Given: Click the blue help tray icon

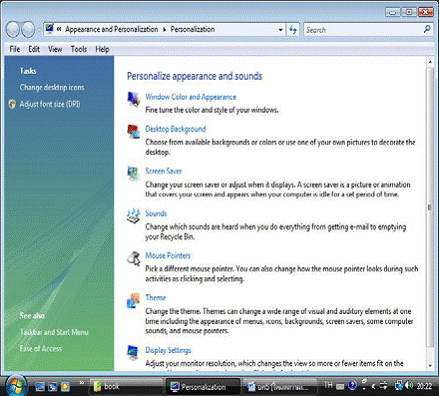Looking at the screenshot, I should coord(352,386).
